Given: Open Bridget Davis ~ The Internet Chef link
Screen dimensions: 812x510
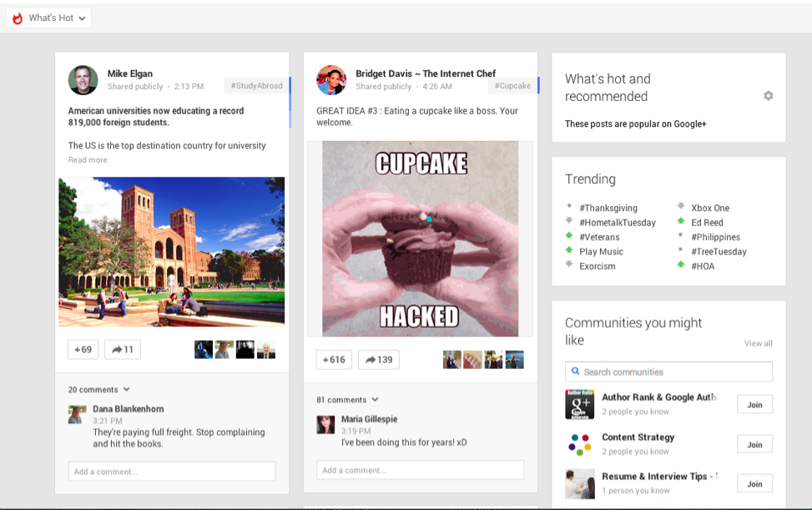Looking at the screenshot, I should (x=426, y=73).
